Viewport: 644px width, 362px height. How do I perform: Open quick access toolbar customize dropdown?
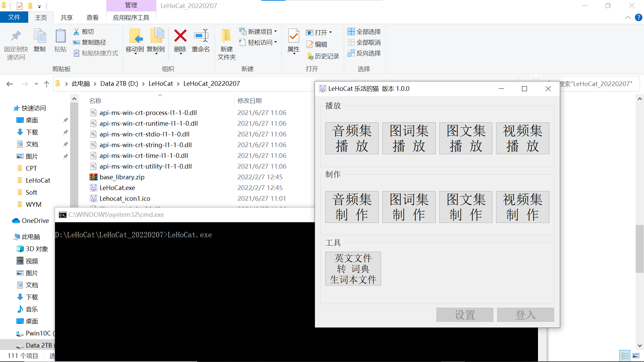click(x=39, y=6)
